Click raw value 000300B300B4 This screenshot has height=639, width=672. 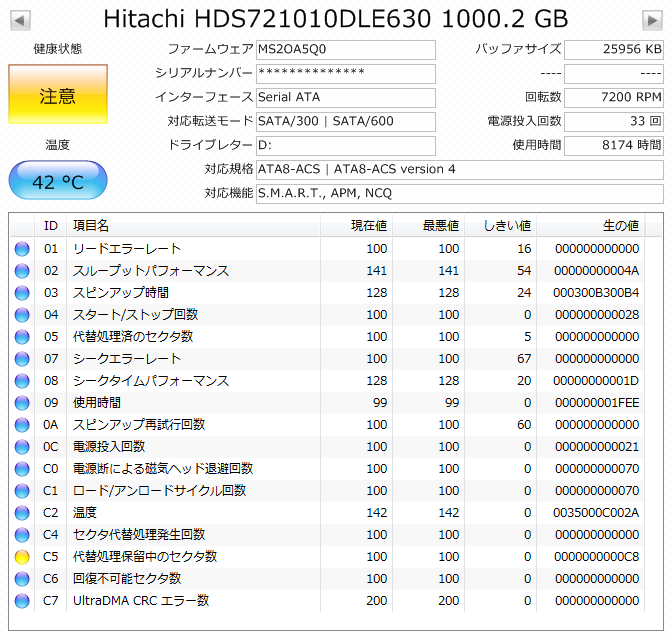596,293
